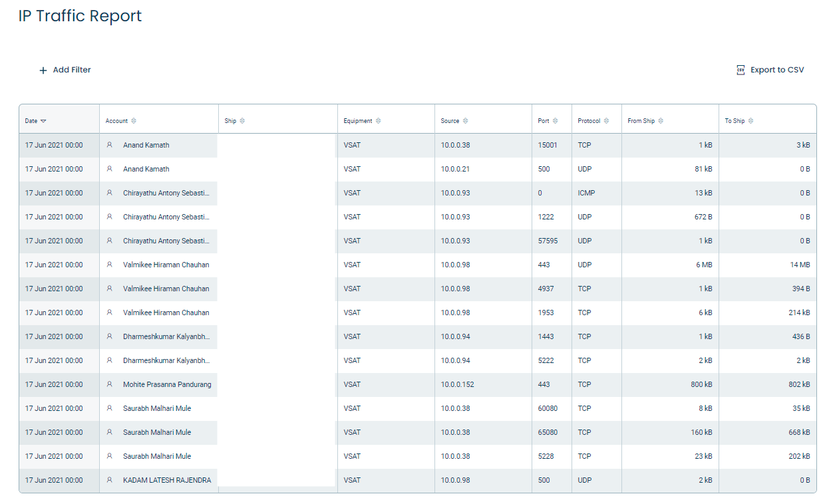Click the sort icon beside Ship header
Screen dimensions: 831x504
(242, 121)
